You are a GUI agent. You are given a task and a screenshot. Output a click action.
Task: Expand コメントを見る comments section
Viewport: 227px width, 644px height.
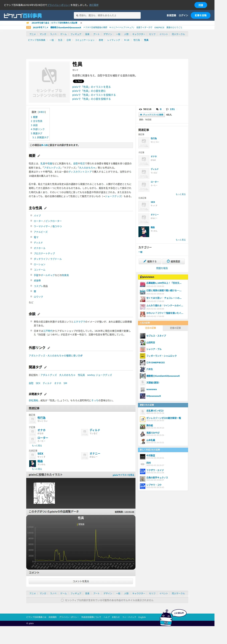pyautogui.click(x=81, y=581)
